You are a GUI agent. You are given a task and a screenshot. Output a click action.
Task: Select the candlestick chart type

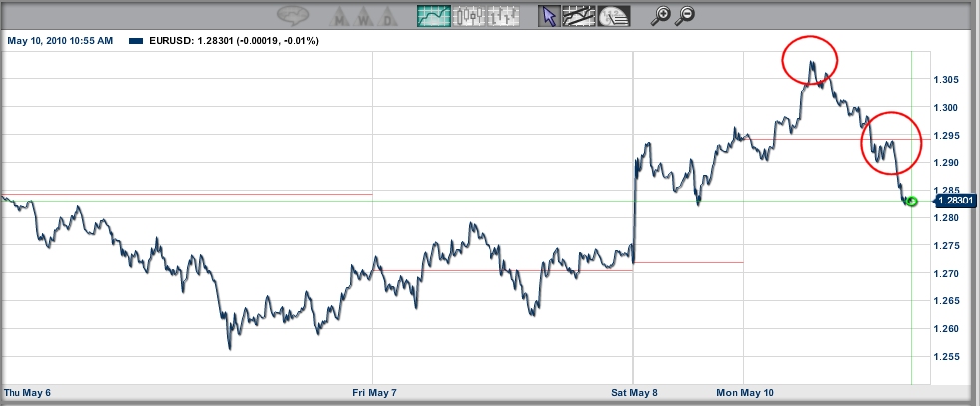pos(469,16)
